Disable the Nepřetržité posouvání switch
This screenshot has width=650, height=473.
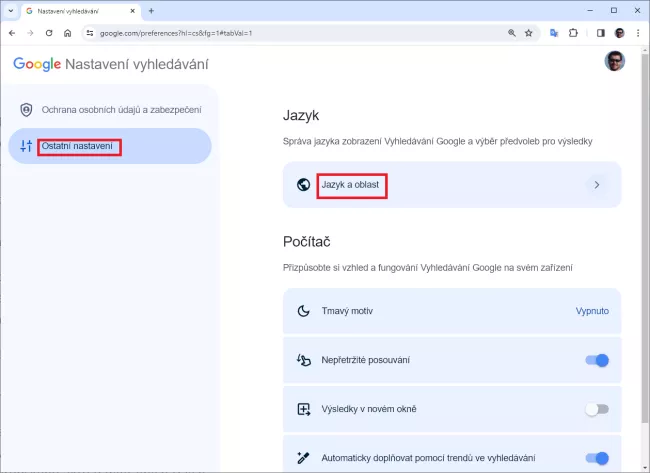(597, 360)
